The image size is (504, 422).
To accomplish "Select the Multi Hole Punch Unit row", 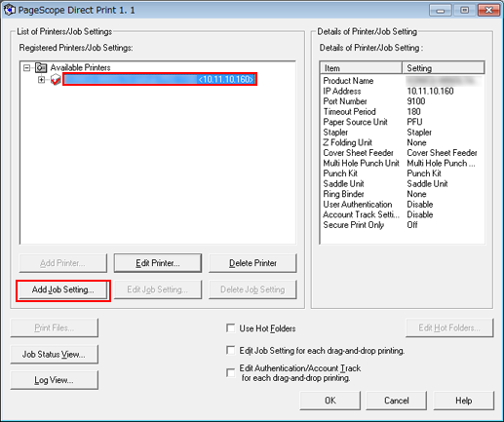I will 403,163.
